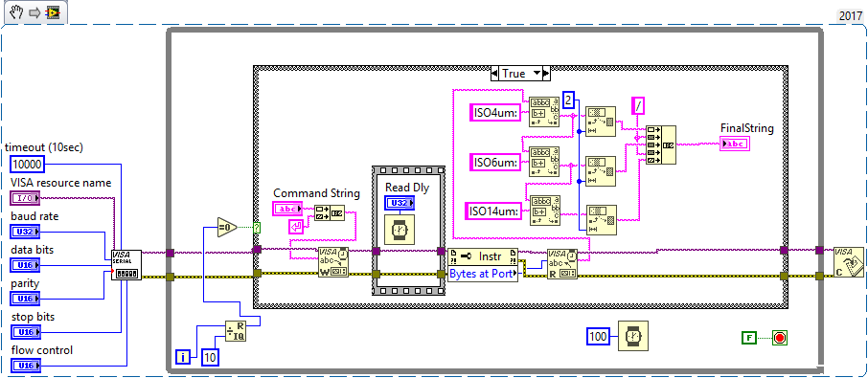The width and height of the screenshot is (868, 378).
Task: Click the data bits U16 terminal
Action: (25, 265)
